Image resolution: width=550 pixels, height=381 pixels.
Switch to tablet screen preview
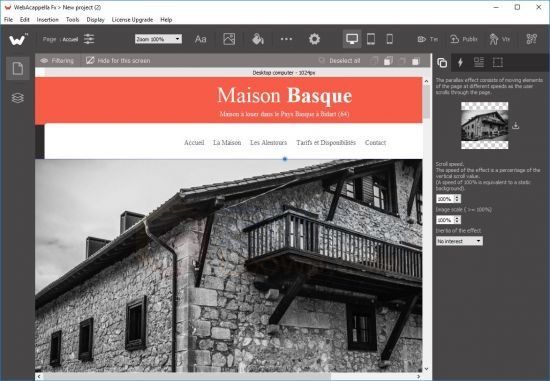click(x=371, y=39)
